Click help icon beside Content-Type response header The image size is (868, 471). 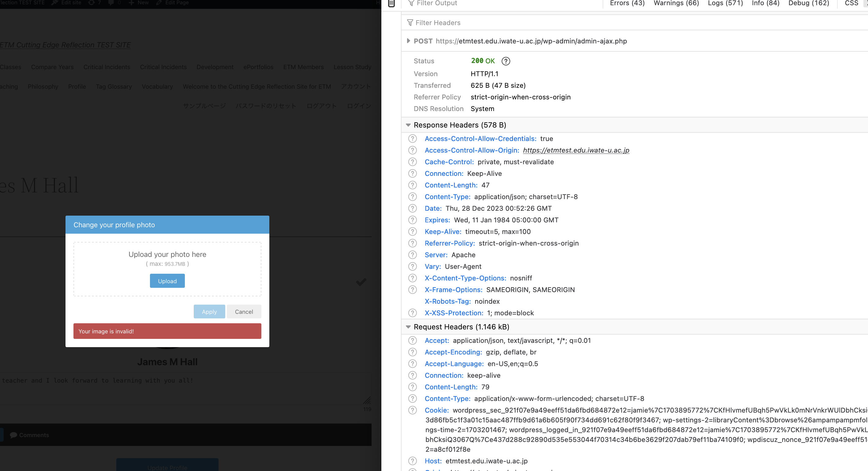click(413, 197)
